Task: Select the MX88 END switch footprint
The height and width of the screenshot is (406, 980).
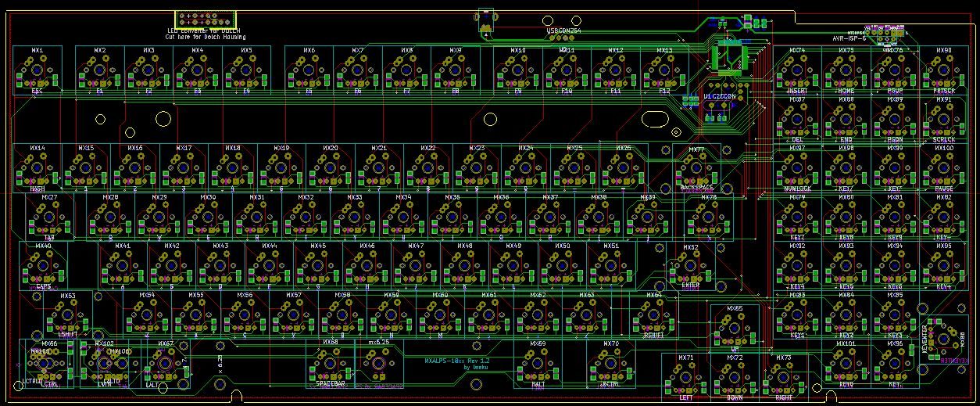Action: (x=846, y=120)
